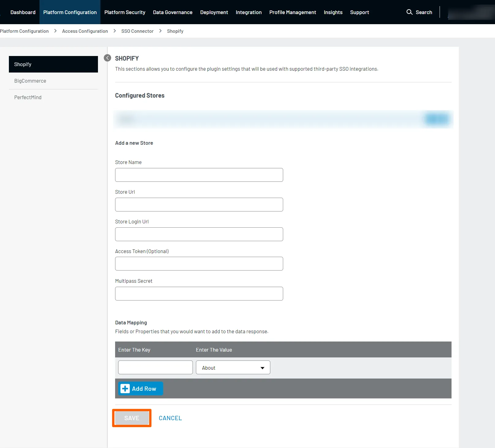Open the Dashboard menu
The width and height of the screenshot is (495, 448).
pyautogui.click(x=23, y=12)
